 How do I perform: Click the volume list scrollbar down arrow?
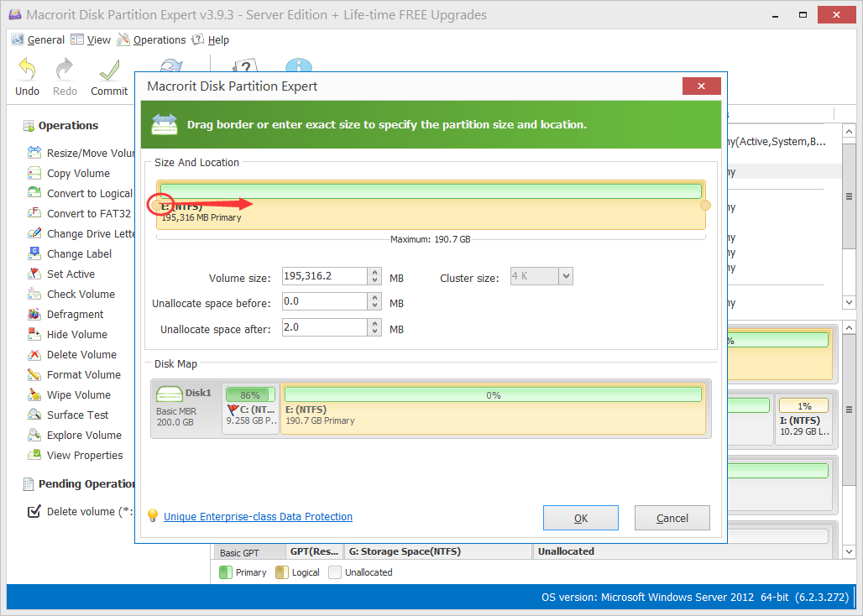coord(849,302)
